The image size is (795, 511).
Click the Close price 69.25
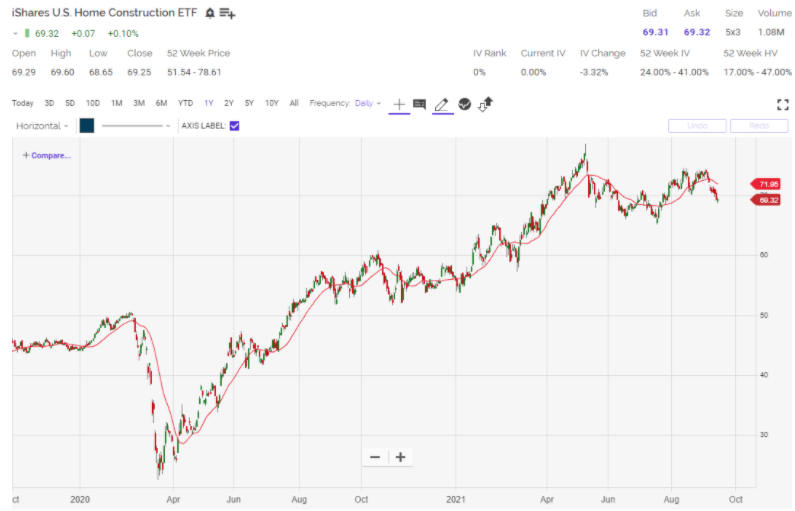[x=139, y=72]
